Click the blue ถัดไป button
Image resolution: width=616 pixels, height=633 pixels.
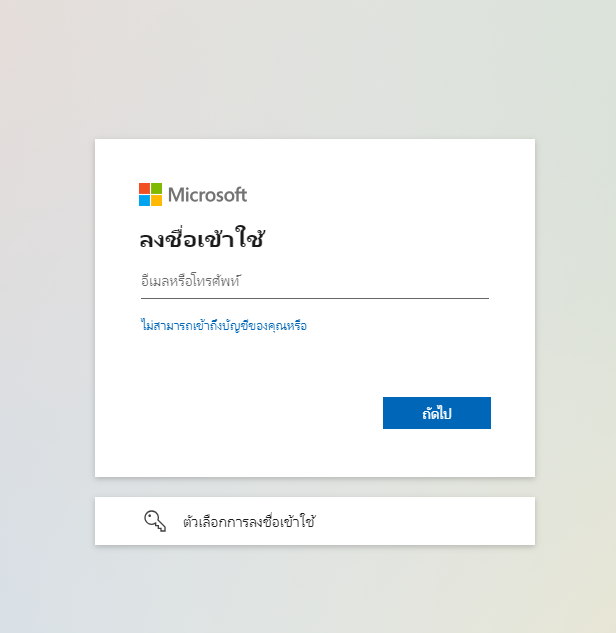(437, 413)
